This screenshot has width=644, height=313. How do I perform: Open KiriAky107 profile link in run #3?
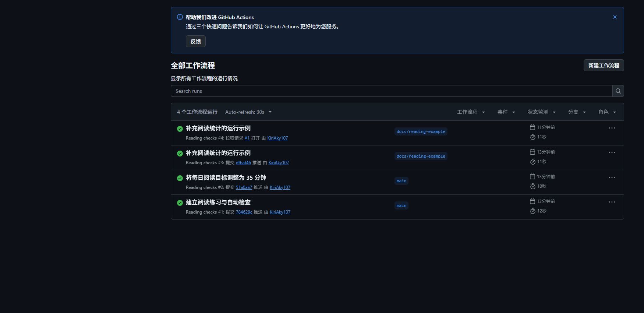[279, 163]
